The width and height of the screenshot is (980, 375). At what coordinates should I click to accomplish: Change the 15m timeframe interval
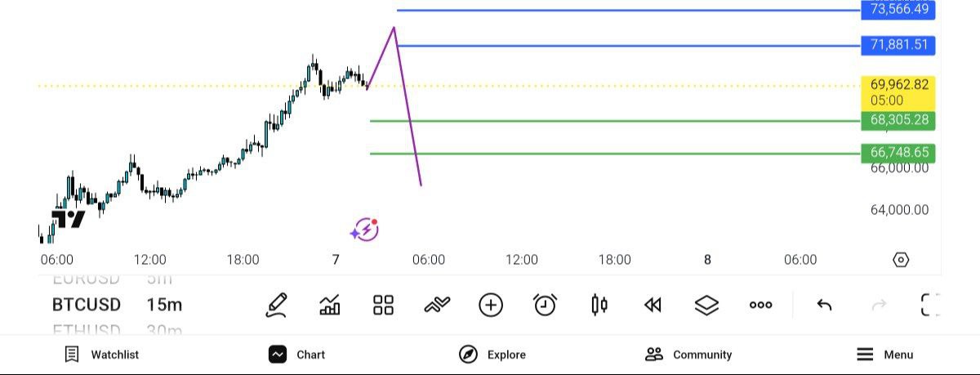[164, 306]
